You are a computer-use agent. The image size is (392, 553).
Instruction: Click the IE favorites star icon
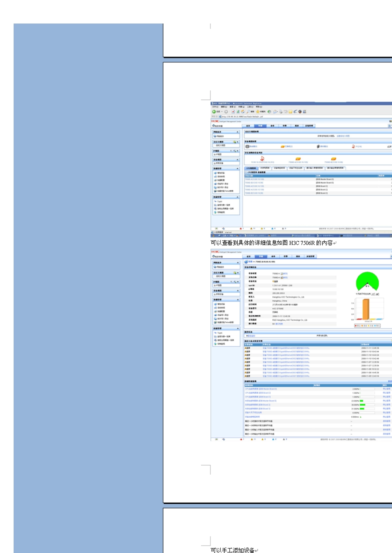[258, 111]
